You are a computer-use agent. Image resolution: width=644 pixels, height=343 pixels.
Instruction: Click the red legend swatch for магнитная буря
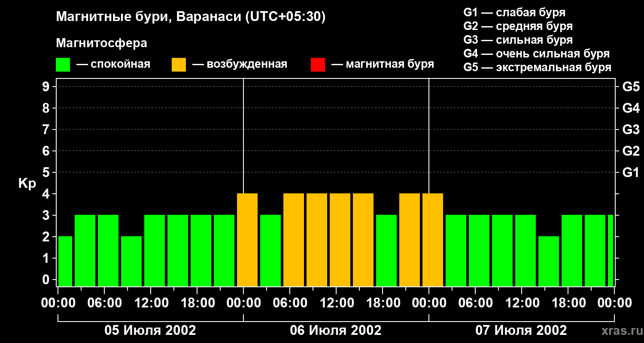point(318,65)
